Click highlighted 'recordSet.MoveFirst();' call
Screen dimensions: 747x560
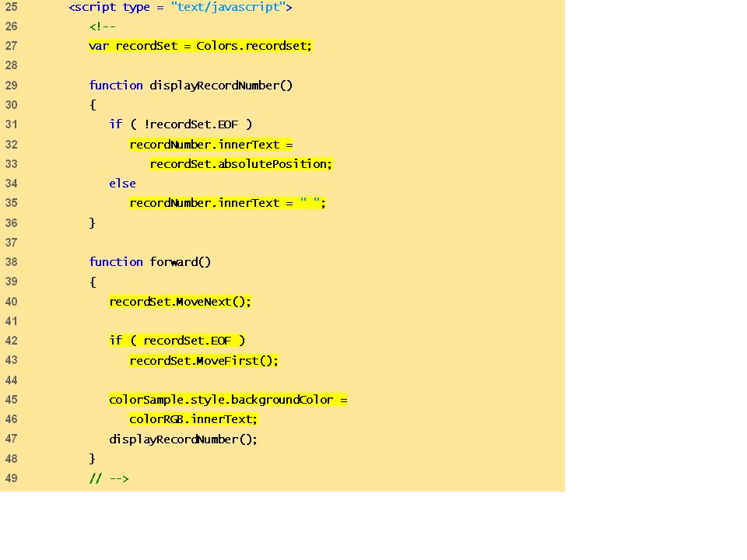(x=204, y=360)
